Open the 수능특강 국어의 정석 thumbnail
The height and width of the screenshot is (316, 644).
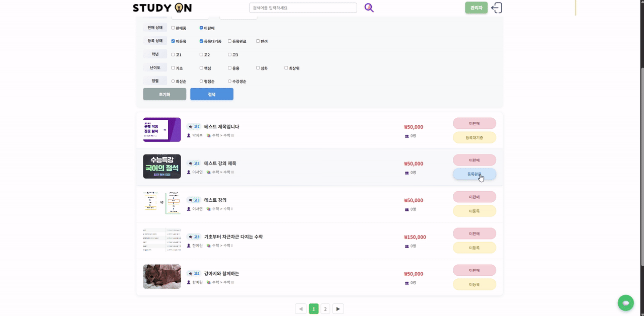coord(162,167)
